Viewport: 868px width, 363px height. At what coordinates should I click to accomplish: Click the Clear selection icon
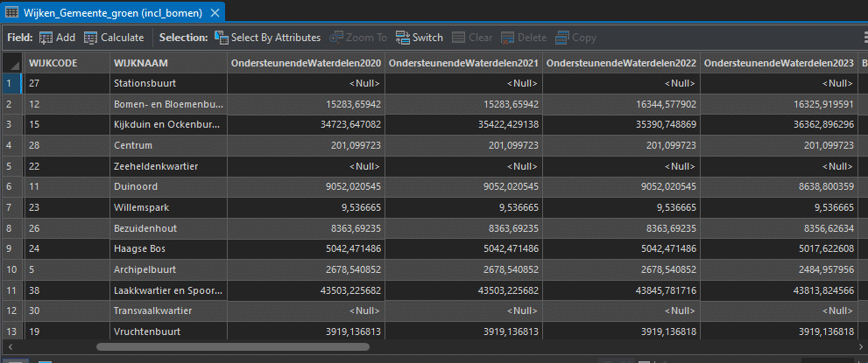click(x=459, y=38)
